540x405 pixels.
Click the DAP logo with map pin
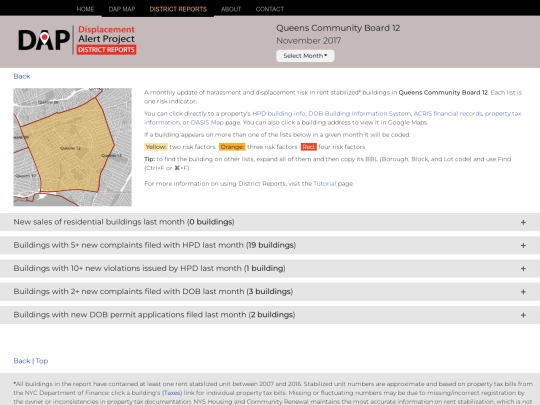coord(44,40)
